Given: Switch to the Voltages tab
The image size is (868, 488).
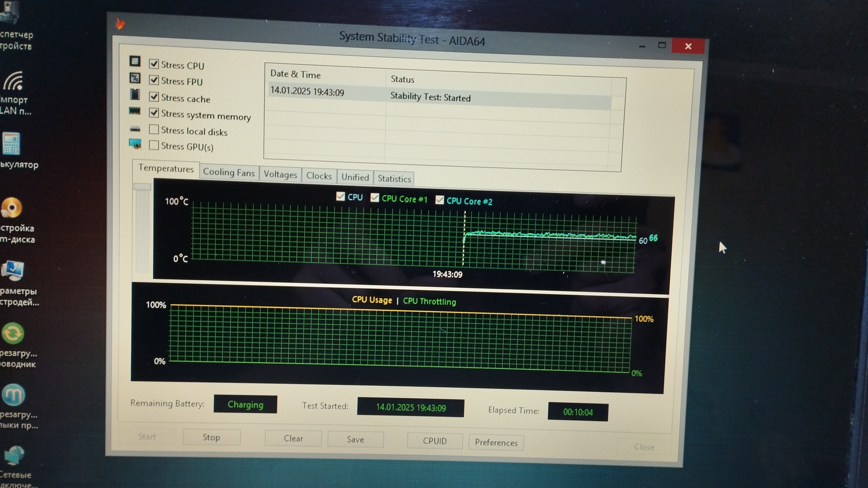Looking at the screenshot, I should click(280, 174).
